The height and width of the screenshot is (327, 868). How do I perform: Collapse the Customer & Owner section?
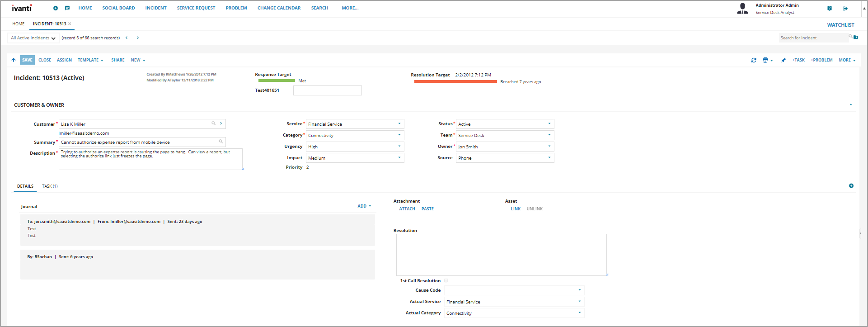[x=851, y=104]
